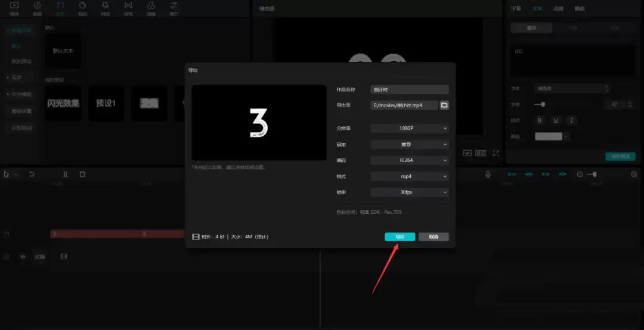Click the microphone record icon above timeline
Image resolution: width=644 pixels, height=330 pixels.
tap(488, 174)
